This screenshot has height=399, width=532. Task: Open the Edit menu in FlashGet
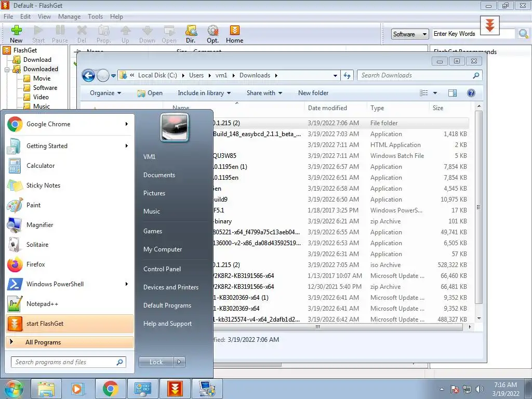25,16
